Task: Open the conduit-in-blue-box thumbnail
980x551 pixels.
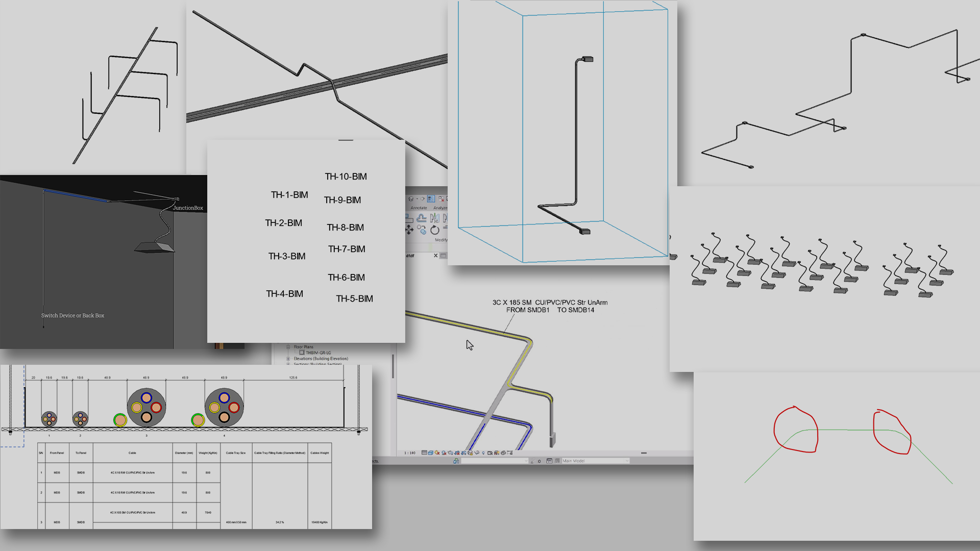Action: (x=562, y=133)
